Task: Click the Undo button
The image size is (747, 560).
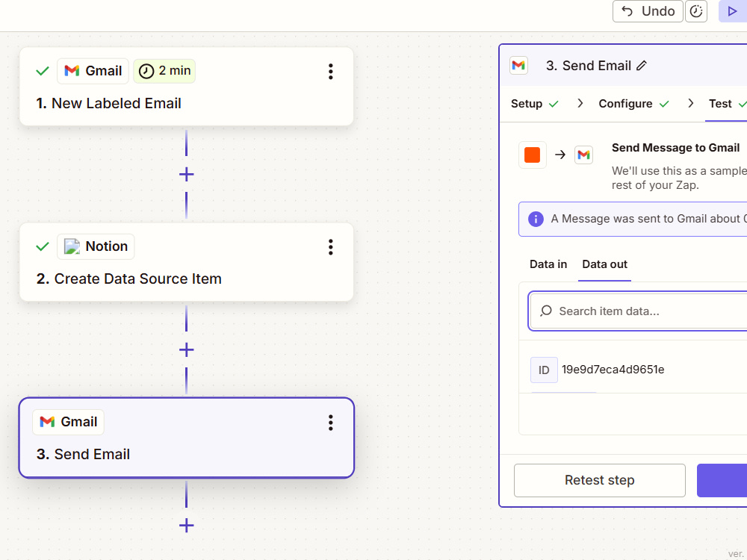Action: (x=648, y=11)
